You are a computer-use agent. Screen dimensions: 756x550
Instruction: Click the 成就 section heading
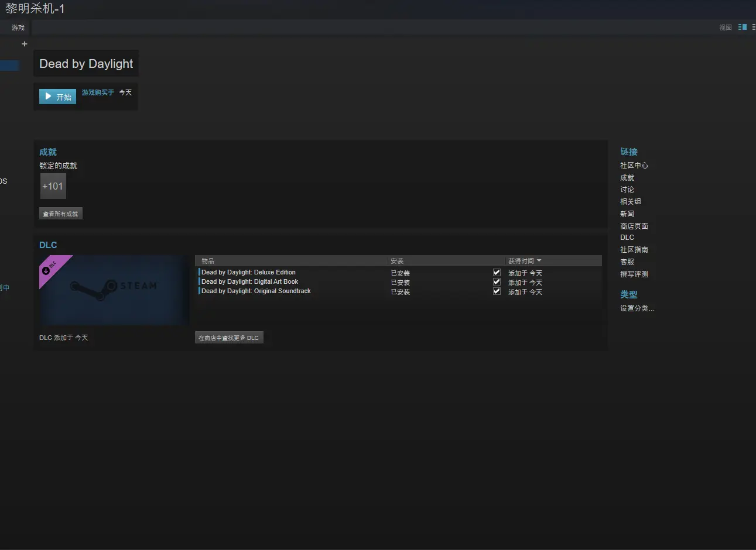click(48, 152)
